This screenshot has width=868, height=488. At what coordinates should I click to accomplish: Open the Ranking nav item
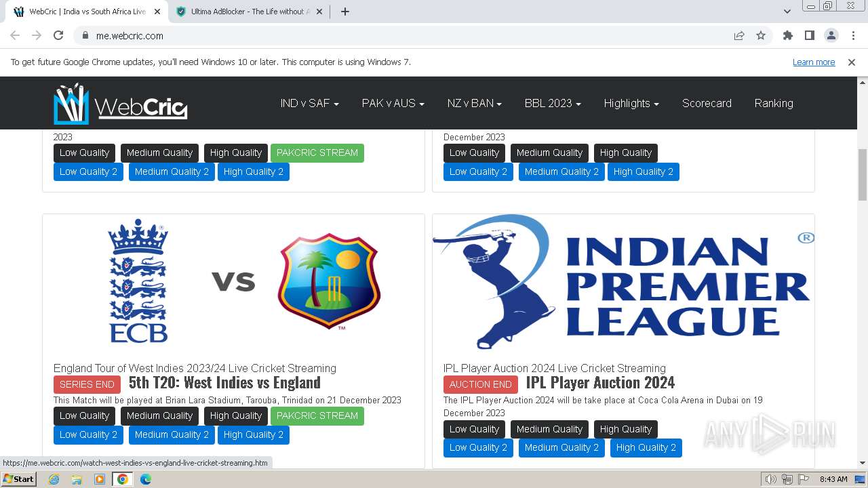[x=774, y=104]
